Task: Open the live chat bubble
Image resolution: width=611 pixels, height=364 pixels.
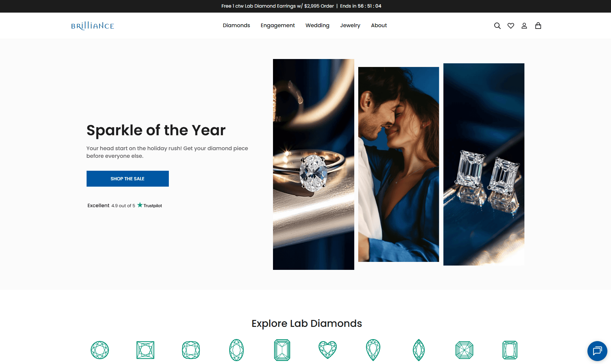Action: 597,351
